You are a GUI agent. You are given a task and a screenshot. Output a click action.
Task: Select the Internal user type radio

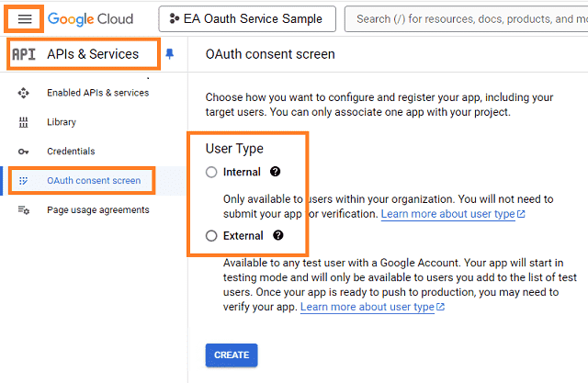coord(211,172)
